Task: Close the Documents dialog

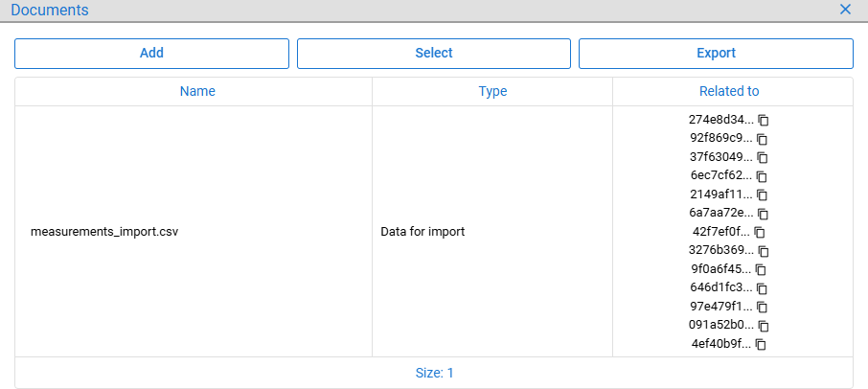Action: coord(845,10)
